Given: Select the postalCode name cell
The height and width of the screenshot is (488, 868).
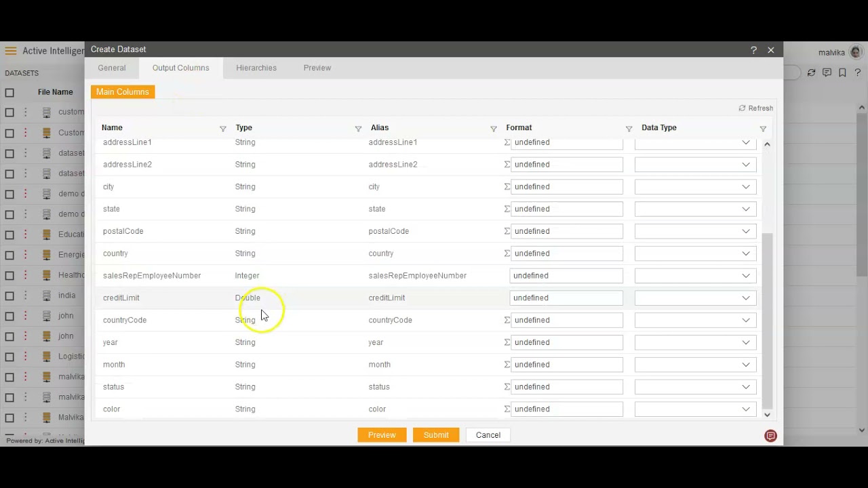Looking at the screenshot, I should [123, 231].
